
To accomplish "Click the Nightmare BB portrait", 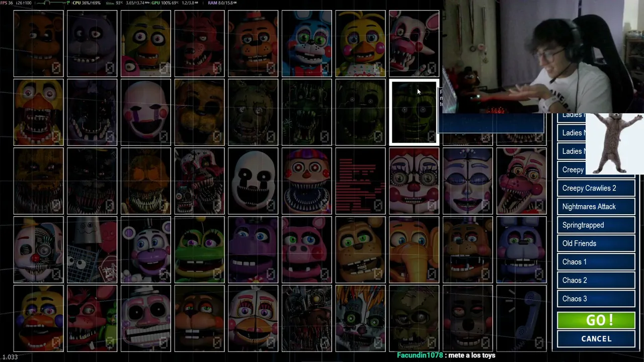I will point(307,181).
